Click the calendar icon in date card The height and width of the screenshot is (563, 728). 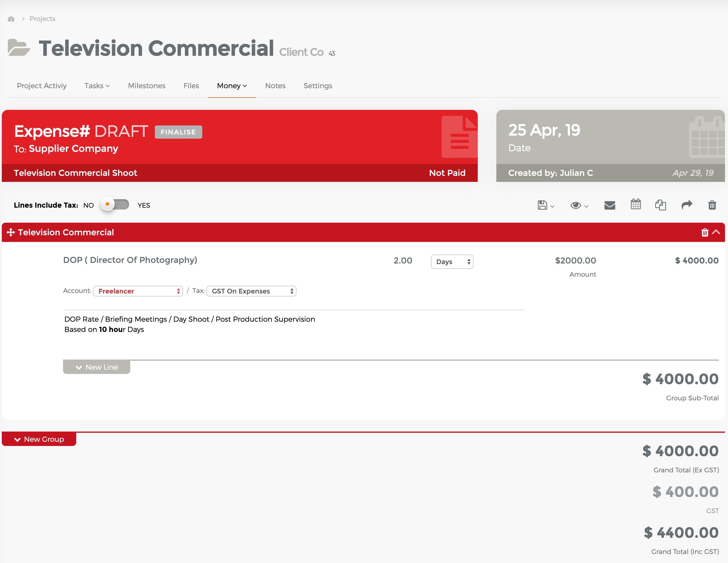point(707,137)
